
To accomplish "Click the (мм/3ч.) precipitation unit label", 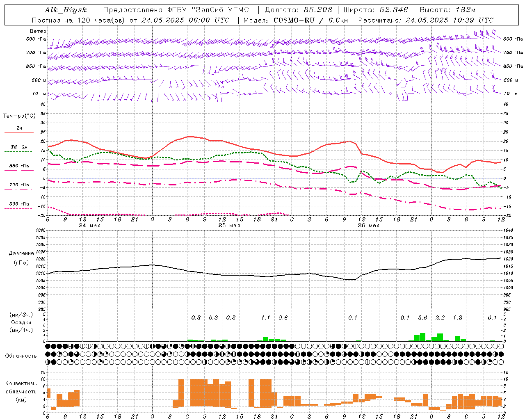I will pyautogui.click(x=21, y=315).
